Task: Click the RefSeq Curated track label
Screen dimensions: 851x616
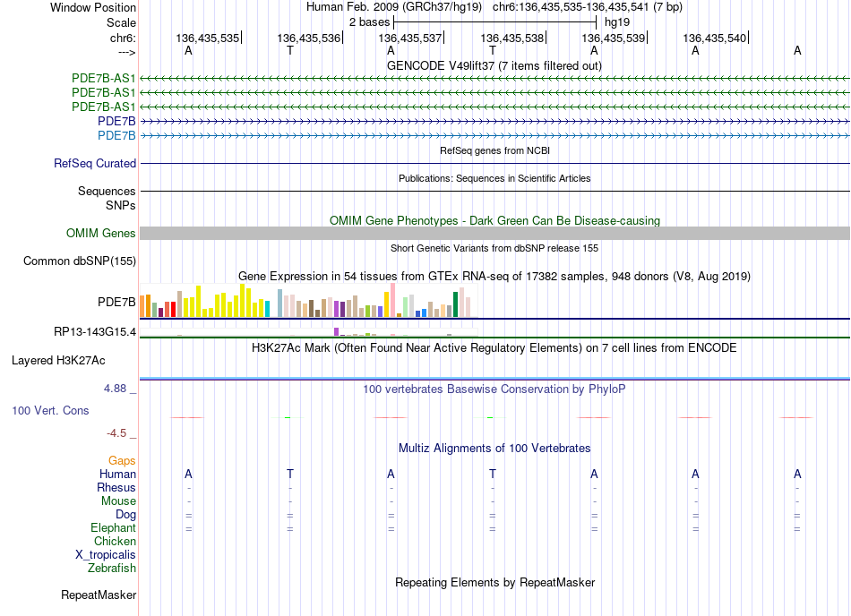Action: (95, 163)
